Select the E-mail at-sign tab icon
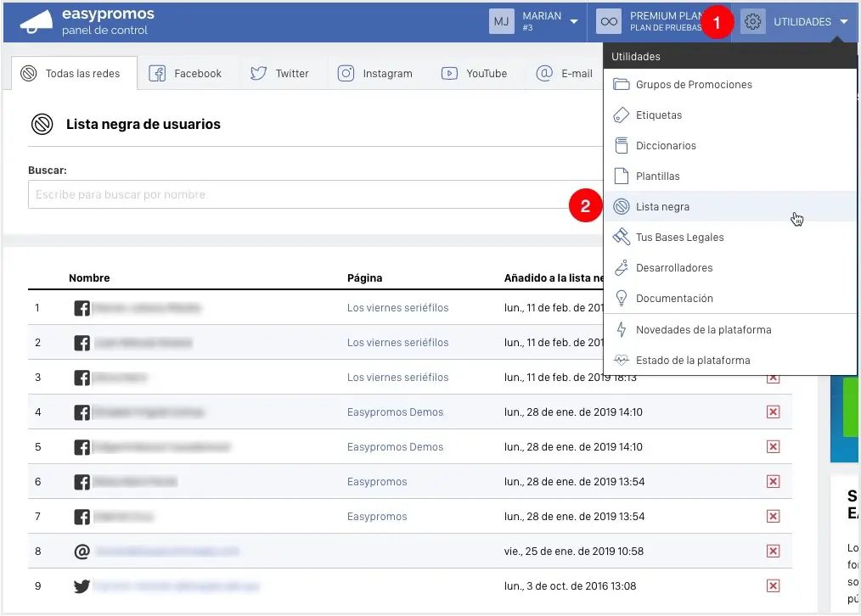The height and width of the screenshot is (616, 861). coord(544,74)
